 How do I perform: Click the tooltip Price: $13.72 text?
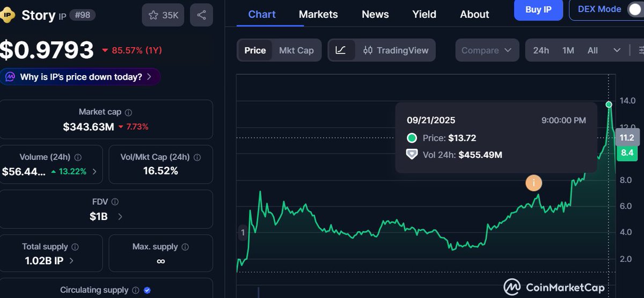[450, 138]
